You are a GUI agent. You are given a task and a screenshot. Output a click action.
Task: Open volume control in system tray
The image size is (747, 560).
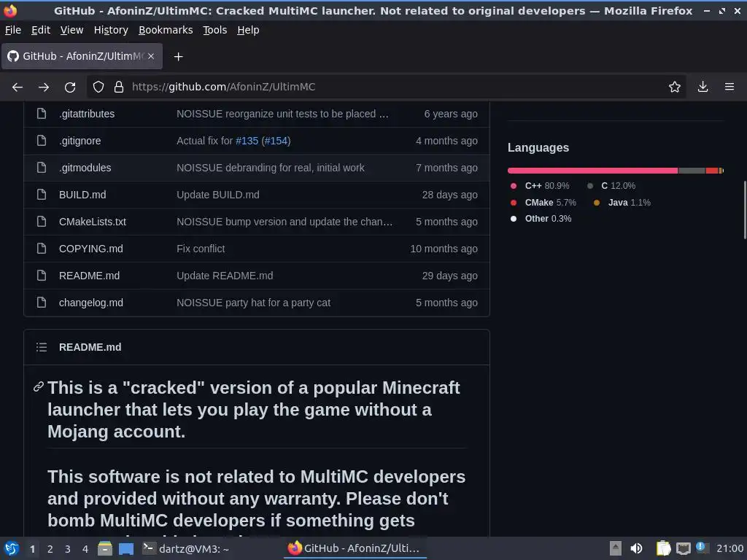click(636, 548)
